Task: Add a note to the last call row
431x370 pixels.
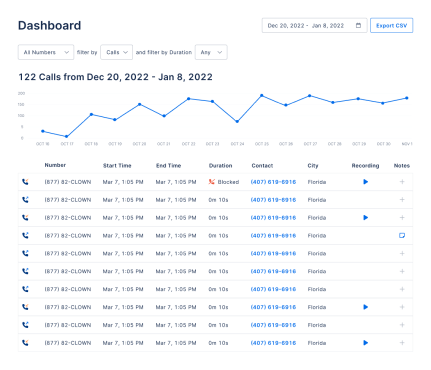Action: pos(402,343)
